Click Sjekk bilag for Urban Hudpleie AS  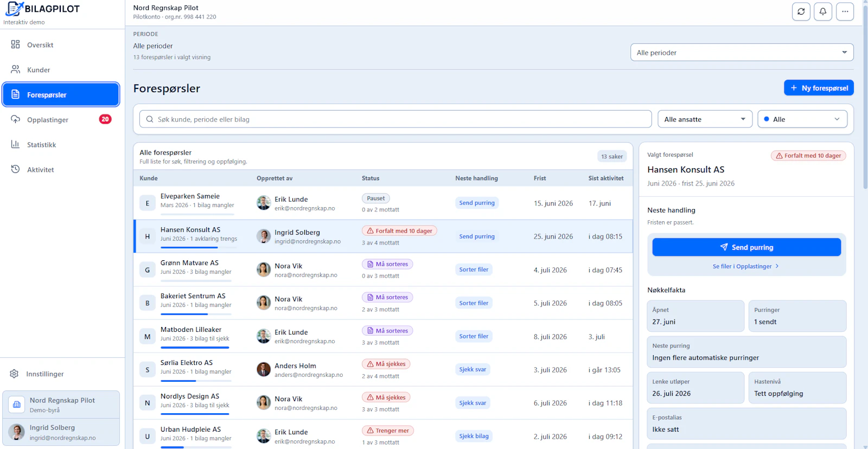click(x=474, y=436)
